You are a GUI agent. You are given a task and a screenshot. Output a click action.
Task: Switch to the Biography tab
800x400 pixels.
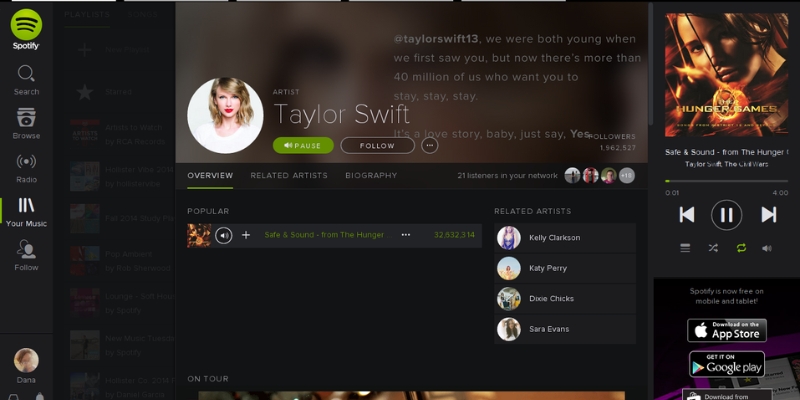[x=371, y=176]
